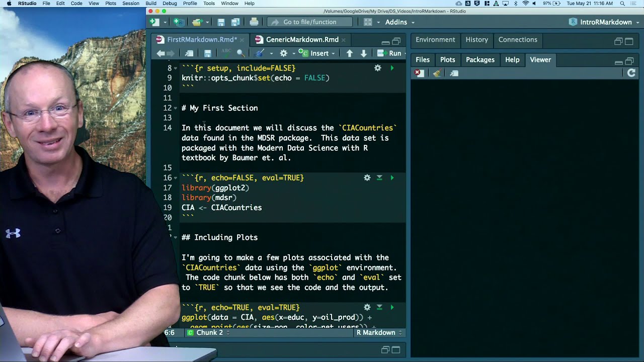644x362 pixels.
Task: Print the current file
Action: pos(254,22)
